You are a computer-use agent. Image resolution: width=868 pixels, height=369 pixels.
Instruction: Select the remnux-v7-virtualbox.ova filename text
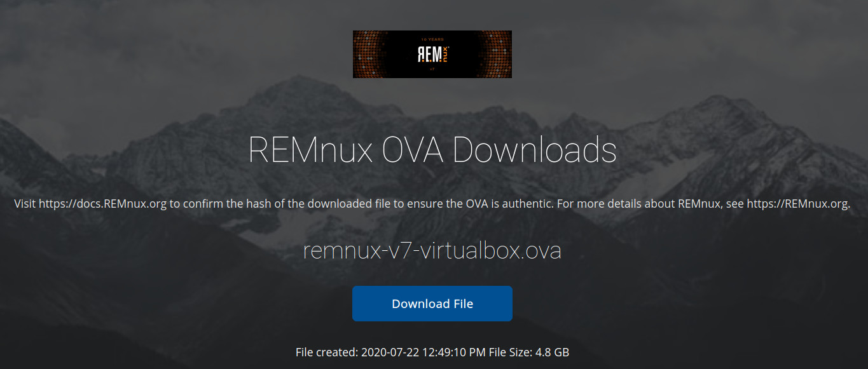click(x=432, y=251)
